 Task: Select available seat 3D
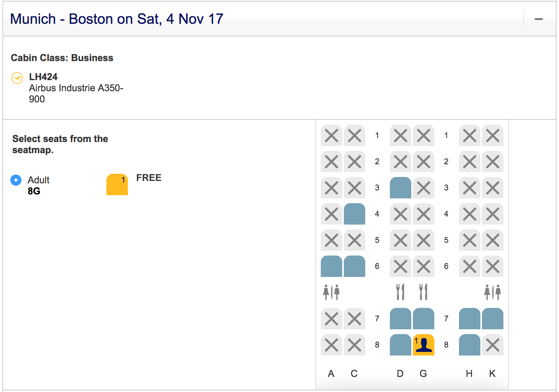[400, 188]
